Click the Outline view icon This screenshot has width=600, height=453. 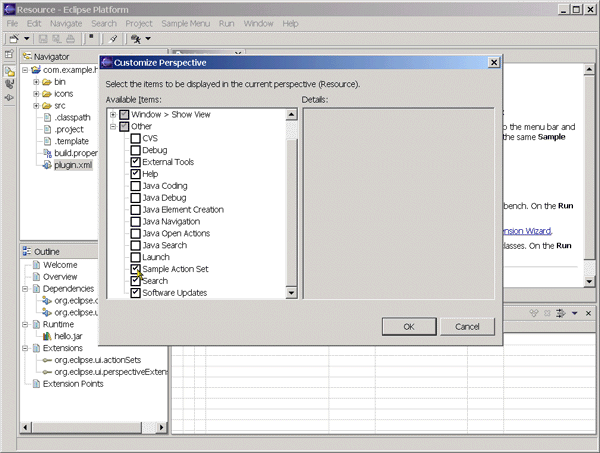[x=27, y=251]
